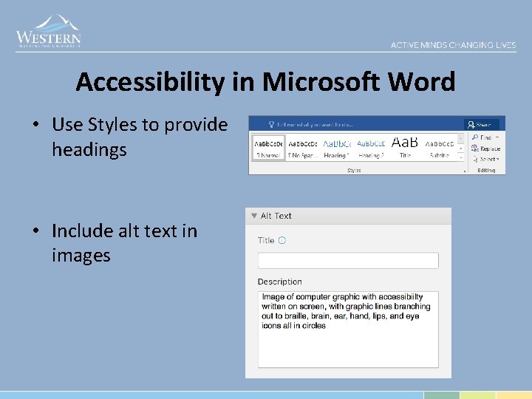
Task: Apply the Title style
Action: 405,147
